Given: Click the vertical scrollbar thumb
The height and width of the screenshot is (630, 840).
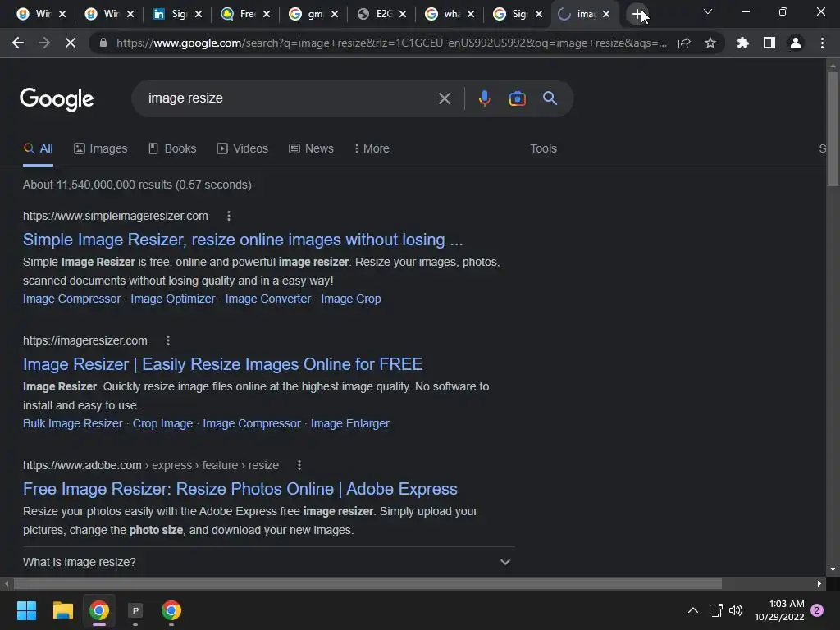Looking at the screenshot, I should [833, 129].
